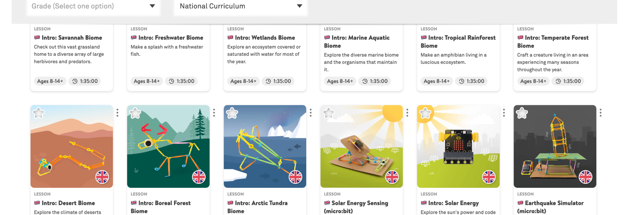Click UK flag badge on Boreal Forest thumbnail
The height and width of the screenshot is (215, 644).
pyautogui.click(x=199, y=177)
